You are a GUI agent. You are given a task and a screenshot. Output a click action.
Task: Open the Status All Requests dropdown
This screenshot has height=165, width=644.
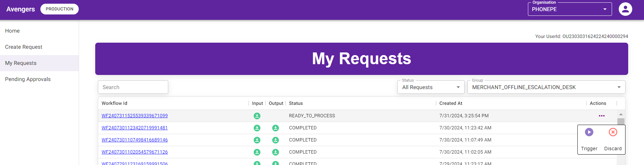click(431, 87)
